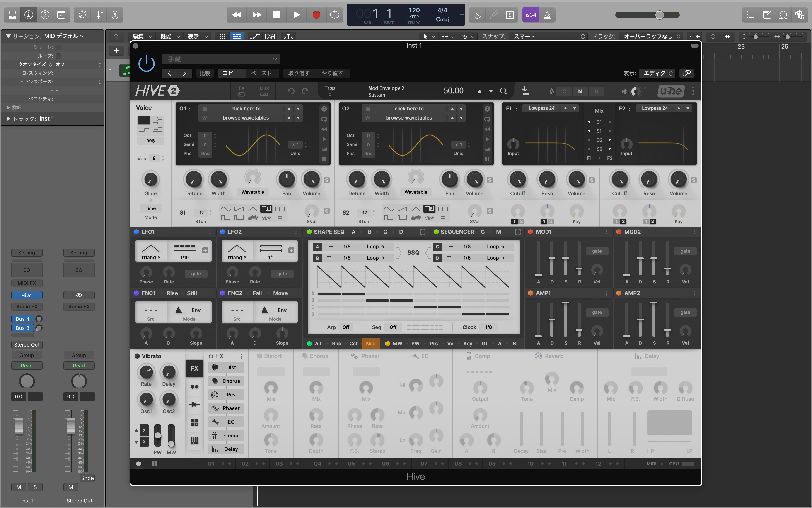Open the List Editors icon
The height and width of the screenshot is (508, 812).
pyautogui.click(x=751, y=15)
